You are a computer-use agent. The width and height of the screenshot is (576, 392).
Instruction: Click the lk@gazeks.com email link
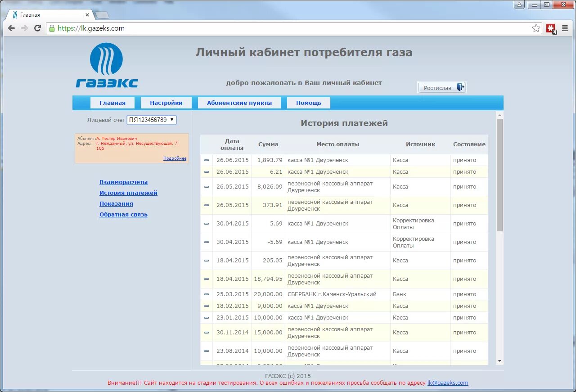tap(448, 383)
